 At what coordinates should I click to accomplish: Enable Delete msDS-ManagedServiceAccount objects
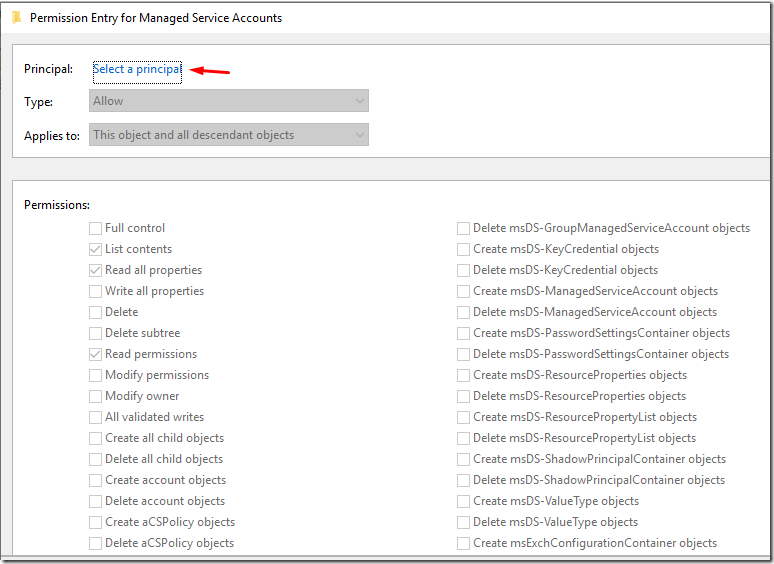click(x=463, y=312)
